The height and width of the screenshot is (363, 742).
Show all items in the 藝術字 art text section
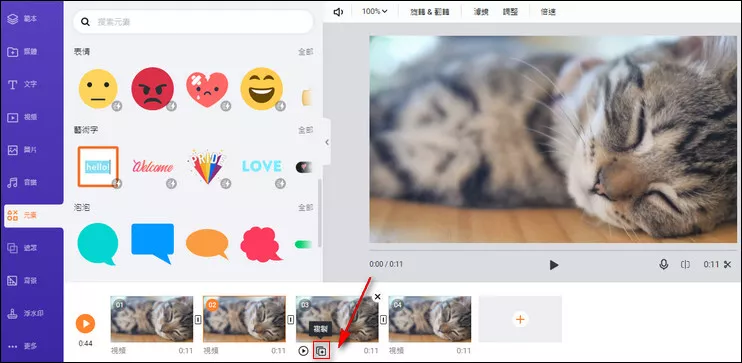(x=305, y=130)
